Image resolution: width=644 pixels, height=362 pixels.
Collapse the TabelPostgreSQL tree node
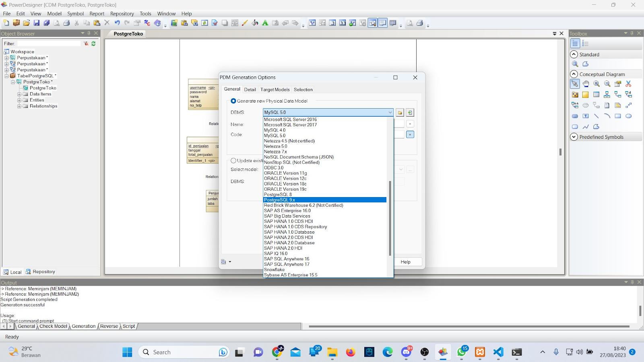(6, 76)
